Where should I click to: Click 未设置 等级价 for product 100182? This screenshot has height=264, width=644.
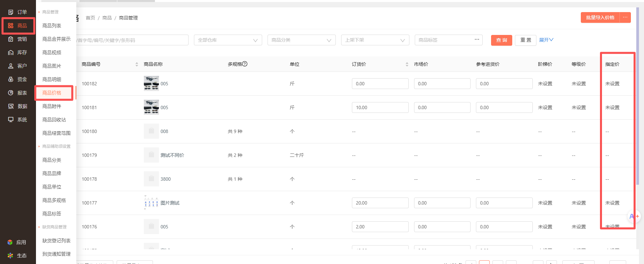pos(579,84)
